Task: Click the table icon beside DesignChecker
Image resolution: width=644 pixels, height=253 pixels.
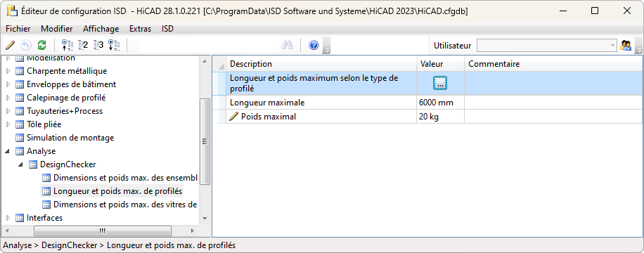Action: (x=33, y=164)
